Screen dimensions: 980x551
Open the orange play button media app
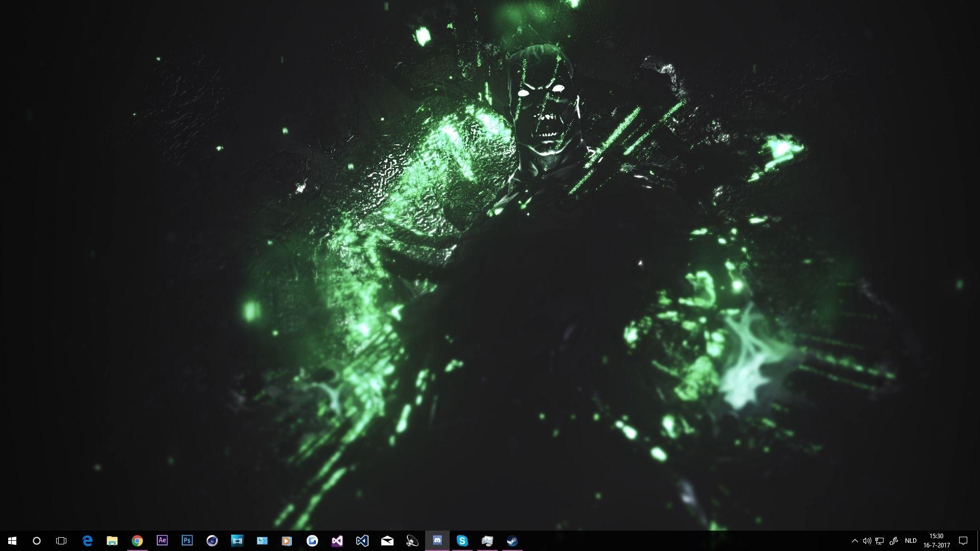pyautogui.click(x=287, y=541)
